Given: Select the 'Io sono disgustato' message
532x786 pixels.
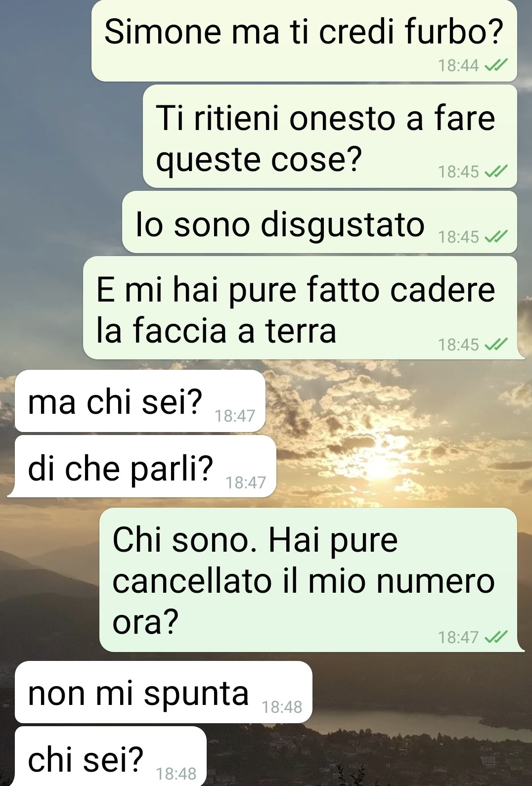Looking at the screenshot, I should [x=319, y=222].
